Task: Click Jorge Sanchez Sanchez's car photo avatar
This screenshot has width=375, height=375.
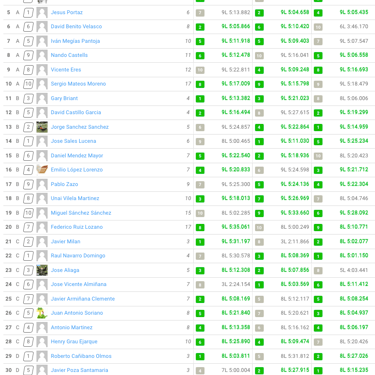Action: tap(42, 127)
